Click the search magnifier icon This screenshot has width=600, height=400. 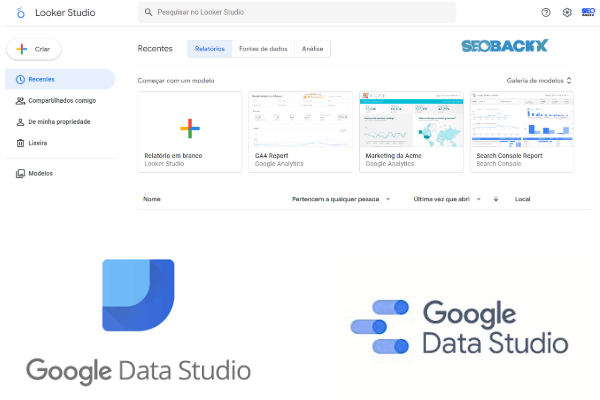pyautogui.click(x=148, y=12)
